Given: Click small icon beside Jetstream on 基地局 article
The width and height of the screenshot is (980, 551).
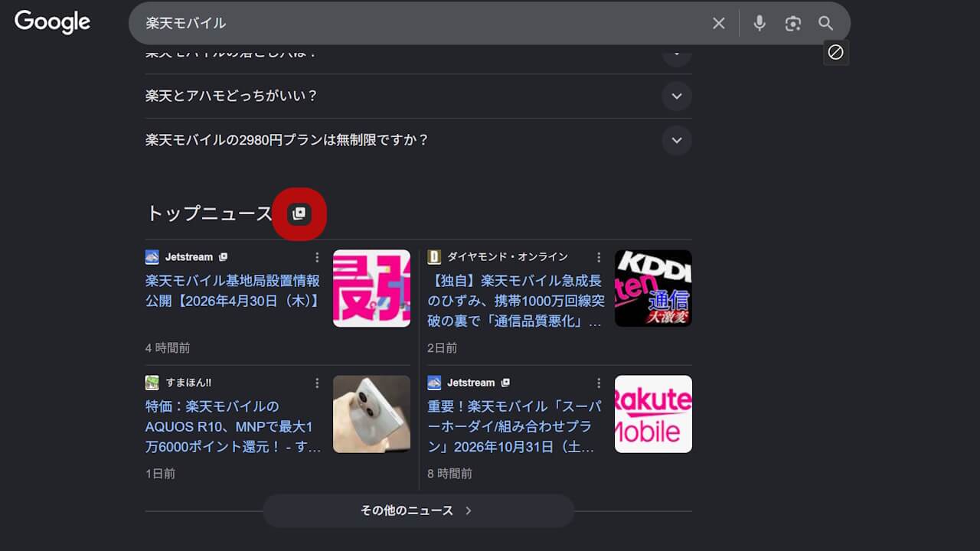Looking at the screenshot, I should tap(223, 257).
